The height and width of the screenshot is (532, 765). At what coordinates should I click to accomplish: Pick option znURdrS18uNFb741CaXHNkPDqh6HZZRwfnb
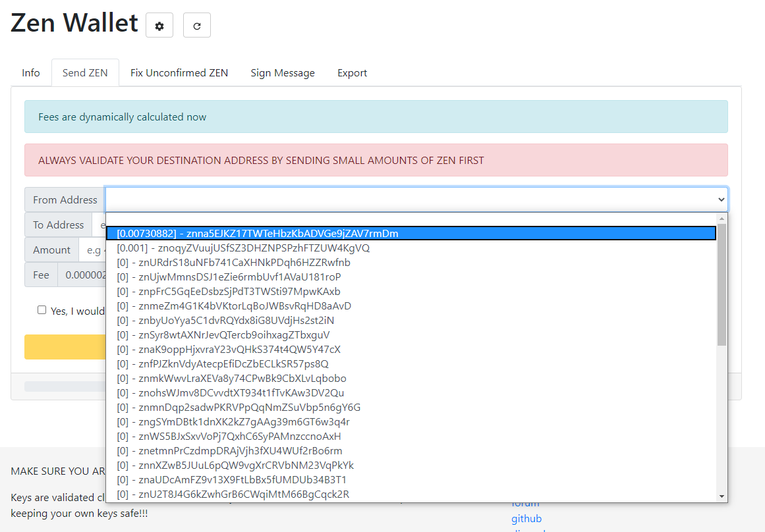411,262
